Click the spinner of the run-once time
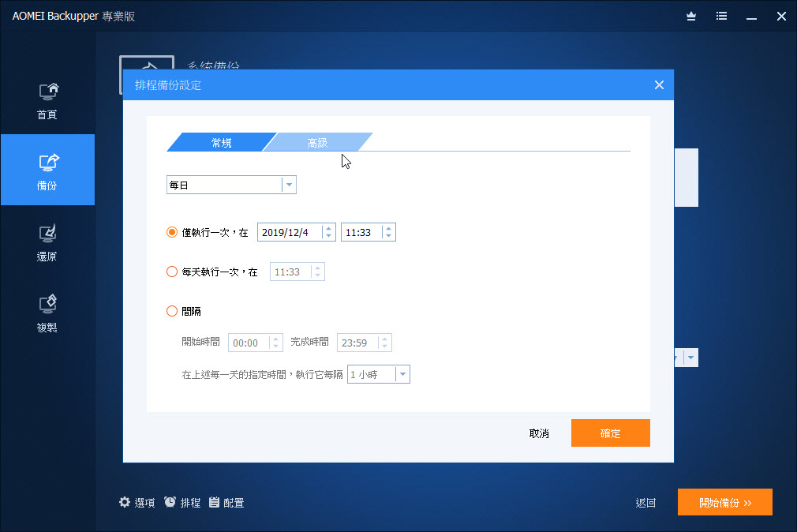This screenshot has height=532, width=797. pyautogui.click(x=388, y=232)
